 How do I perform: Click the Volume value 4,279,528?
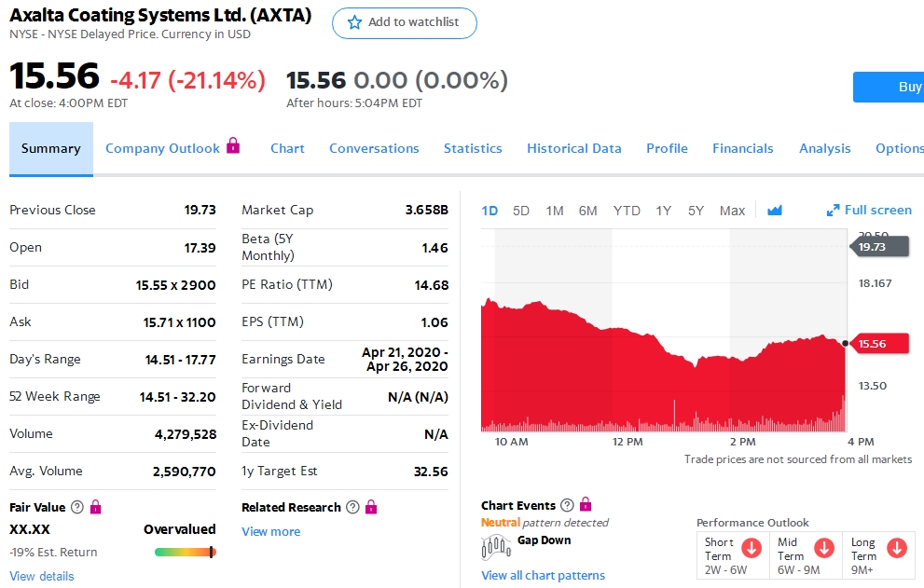pos(185,434)
